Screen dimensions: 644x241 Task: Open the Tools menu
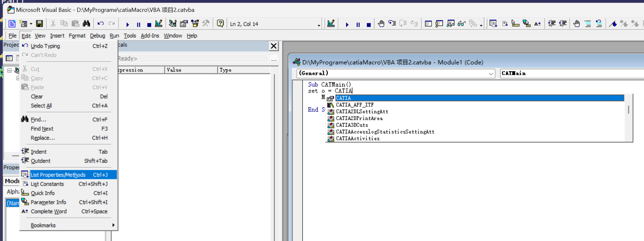130,36
